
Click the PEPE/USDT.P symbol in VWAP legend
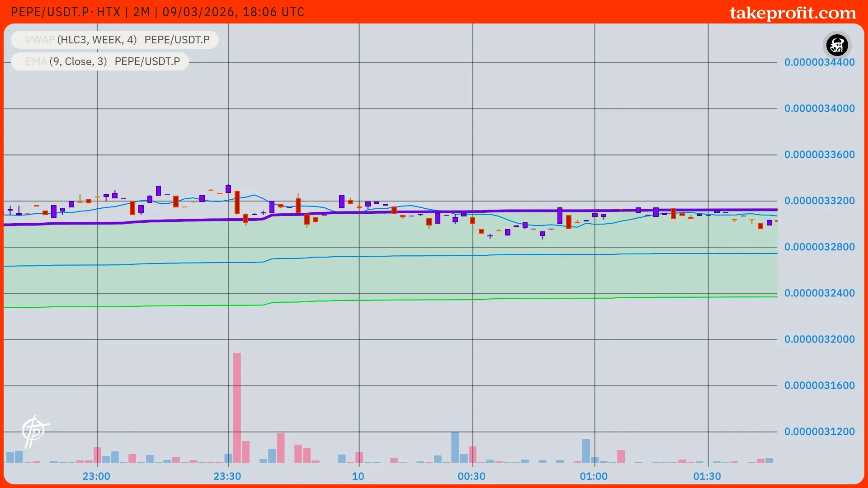point(177,40)
